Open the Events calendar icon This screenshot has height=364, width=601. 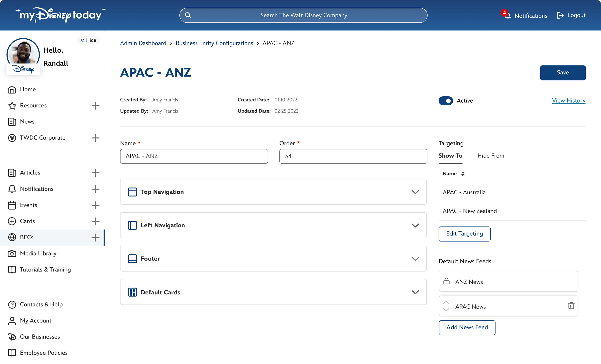(12, 205)
